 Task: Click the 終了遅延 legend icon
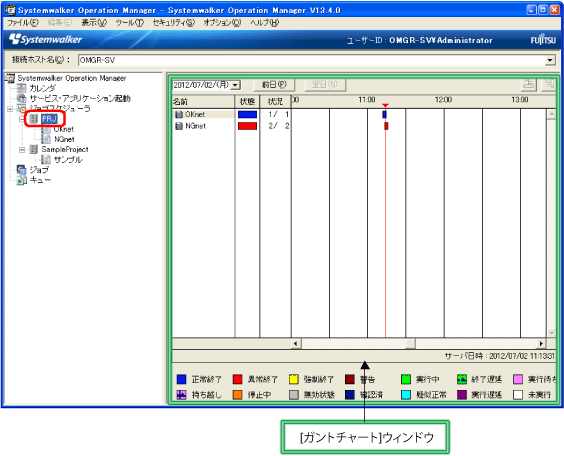[462, 379]
